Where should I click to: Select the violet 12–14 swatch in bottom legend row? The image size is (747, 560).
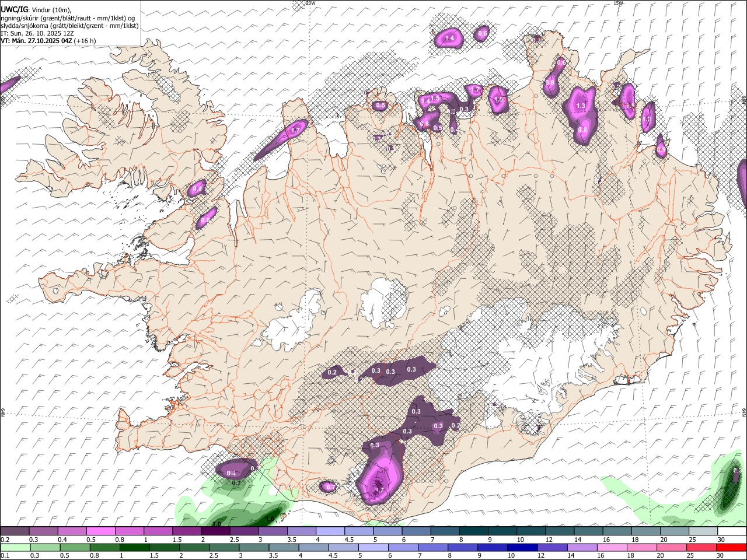[553, 547]
